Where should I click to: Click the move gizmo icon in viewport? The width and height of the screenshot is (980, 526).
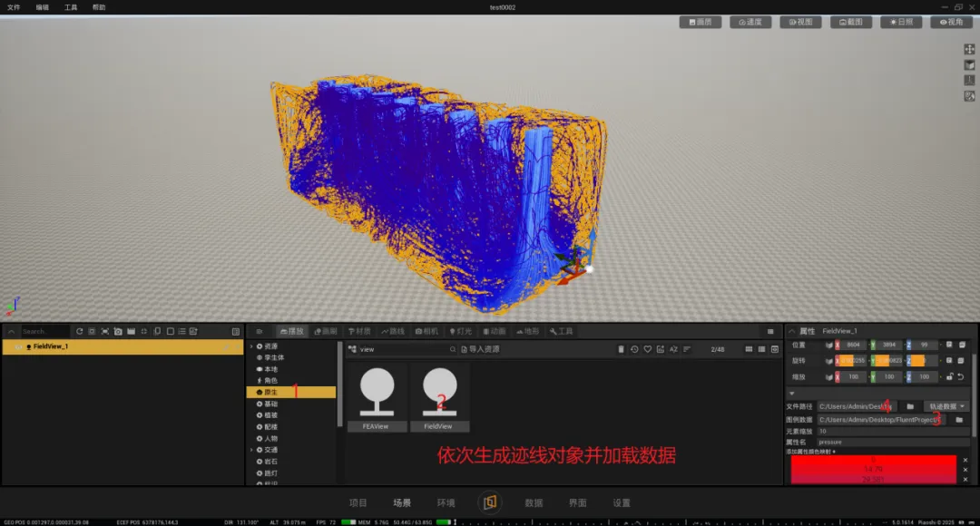(969, 49)
